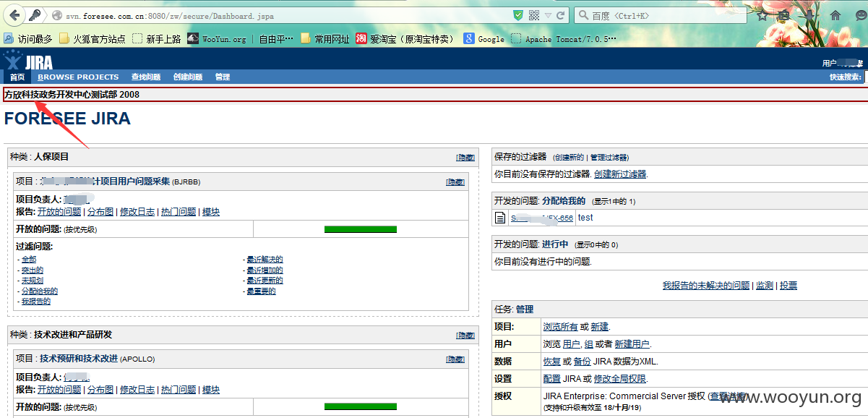Open the WooYun.org bookmark
This screenshot has width=868, height=418.
[217, 39]
